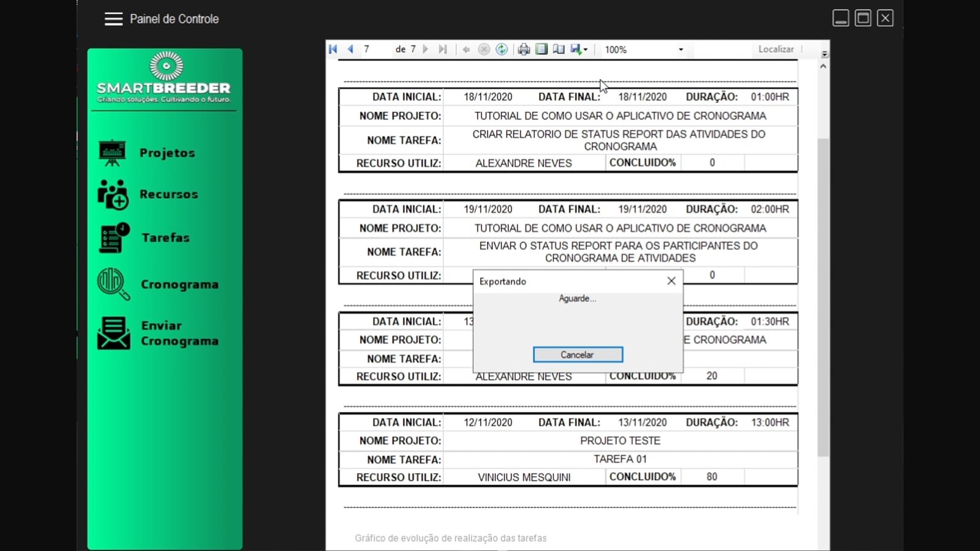Go to first page of report
This screenshot has width=980, height=551.
[333, 50]
